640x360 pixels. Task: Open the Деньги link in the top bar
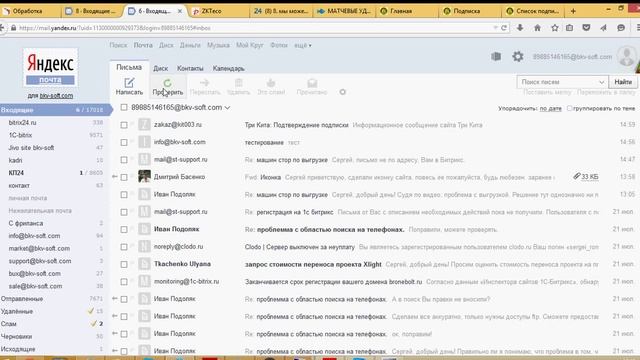pos(190,45)
